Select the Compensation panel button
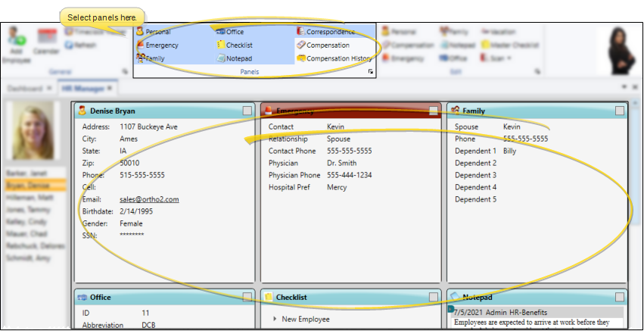This screenshot has height=331, width=644. [326, 45]
